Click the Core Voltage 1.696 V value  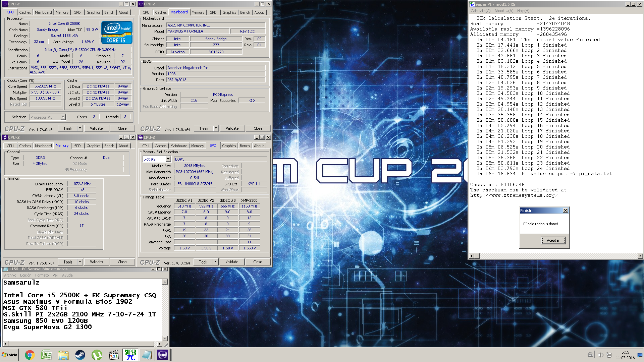point(88,42)
